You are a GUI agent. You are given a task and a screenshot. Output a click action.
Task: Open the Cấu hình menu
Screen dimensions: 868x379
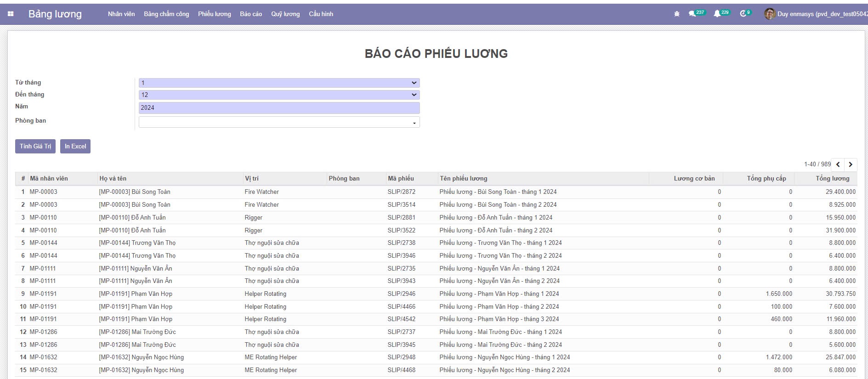321,14
